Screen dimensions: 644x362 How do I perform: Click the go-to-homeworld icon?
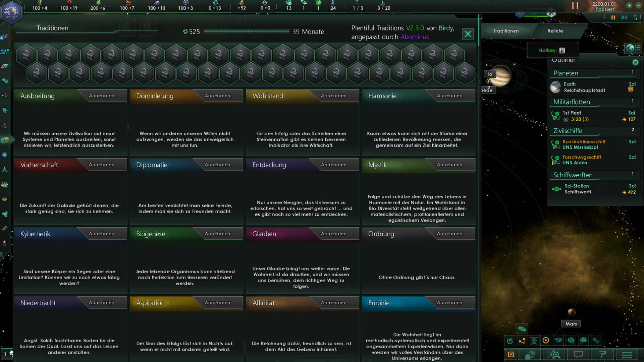530,355
